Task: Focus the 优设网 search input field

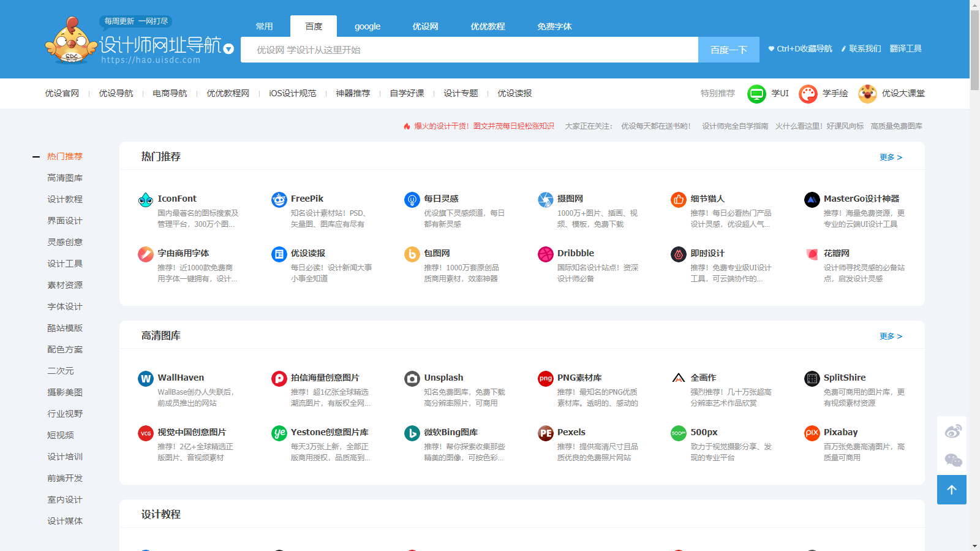Action: pyautogui.click(x=469, y=50)
